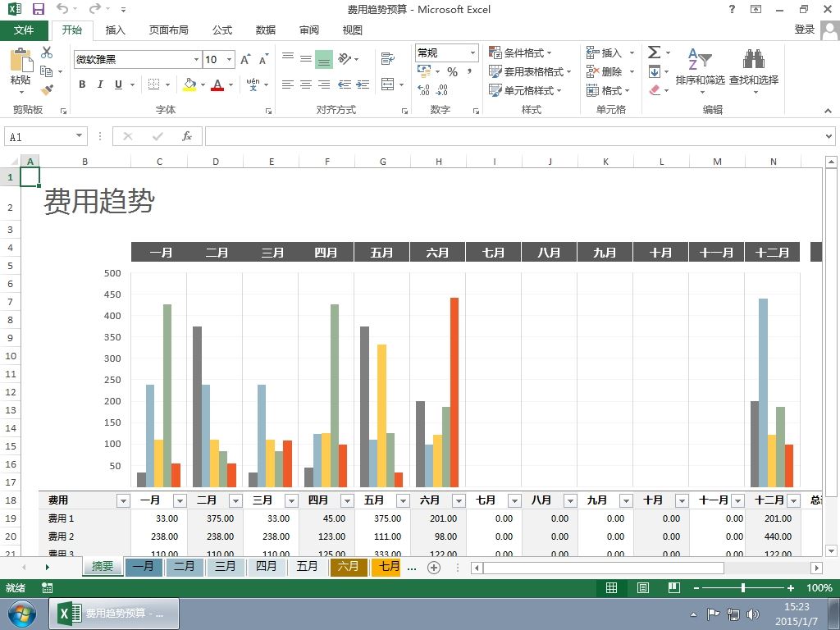This screenshot has height=630, width=840.
Task: Click the AutoSum sigma icon
Action: (x=654, y=52)
